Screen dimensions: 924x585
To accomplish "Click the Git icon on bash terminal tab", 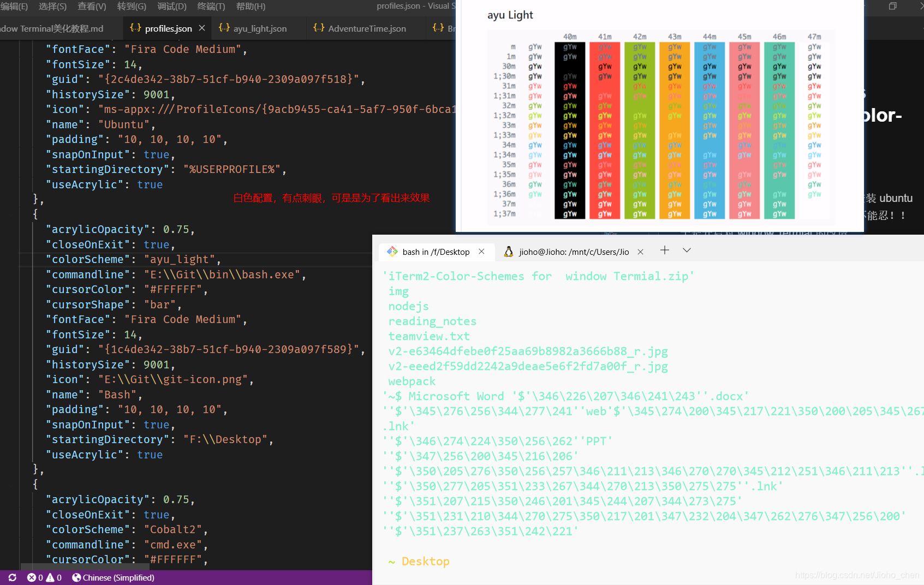I will (392, 252).
